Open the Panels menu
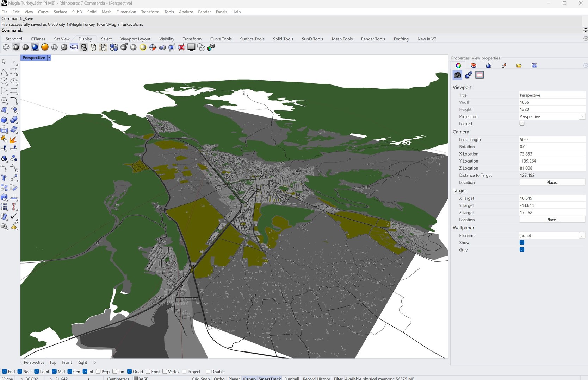 pyautogui.click(x=221, y=12)
